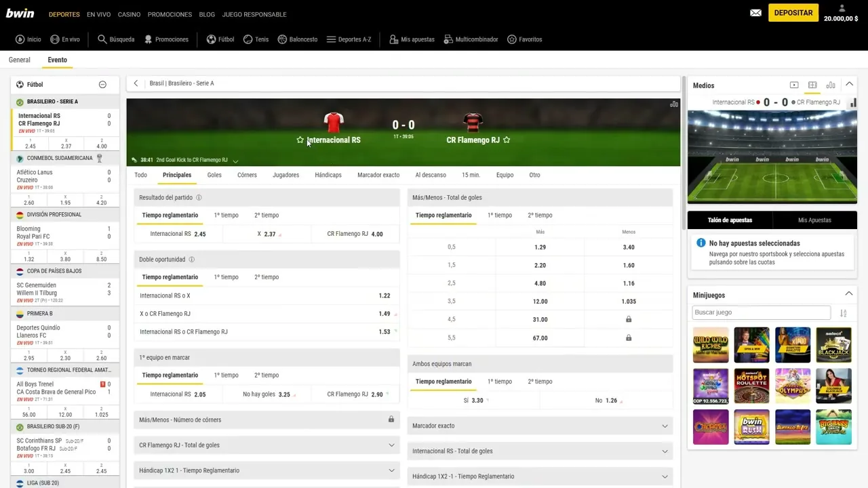868x488 pixels.
Task: Open the Hándicaps market tab
Action: pos(328,175)
